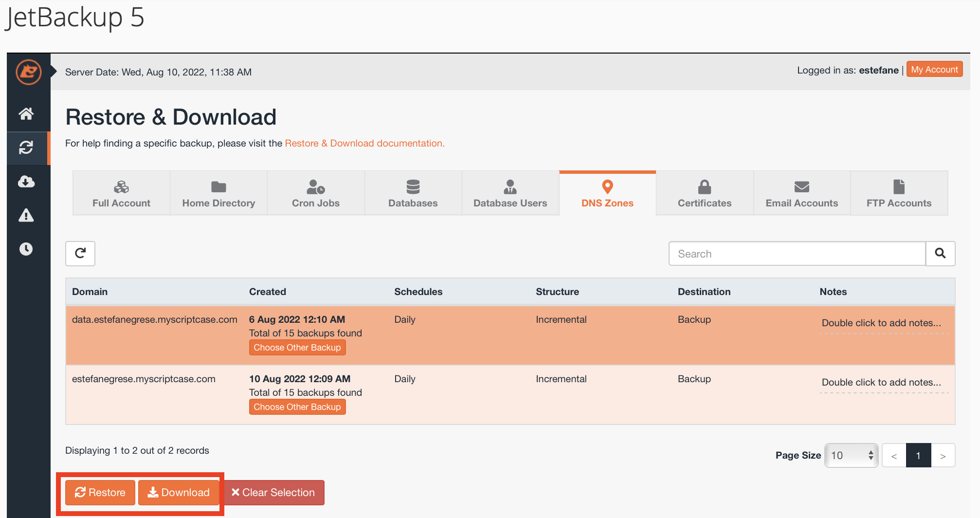Click the Notes column header
Viewport: 980px width, 518px height.
pyautogui.click(x=833, y=292)
